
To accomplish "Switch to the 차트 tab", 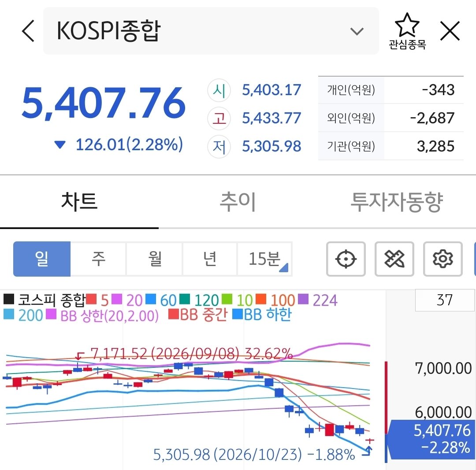I will click(x=79, y=201).
